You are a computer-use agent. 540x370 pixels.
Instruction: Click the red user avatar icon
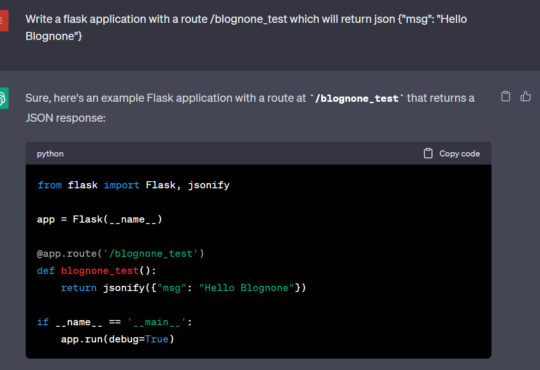4,21
